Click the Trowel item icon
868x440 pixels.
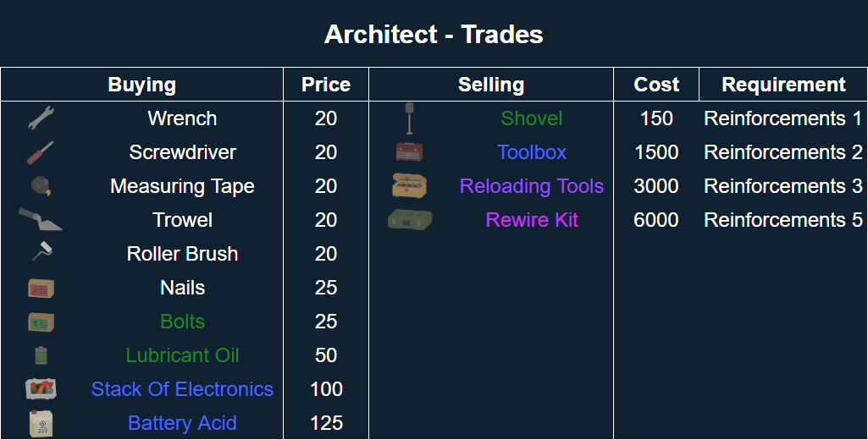[x=41, y=220]
